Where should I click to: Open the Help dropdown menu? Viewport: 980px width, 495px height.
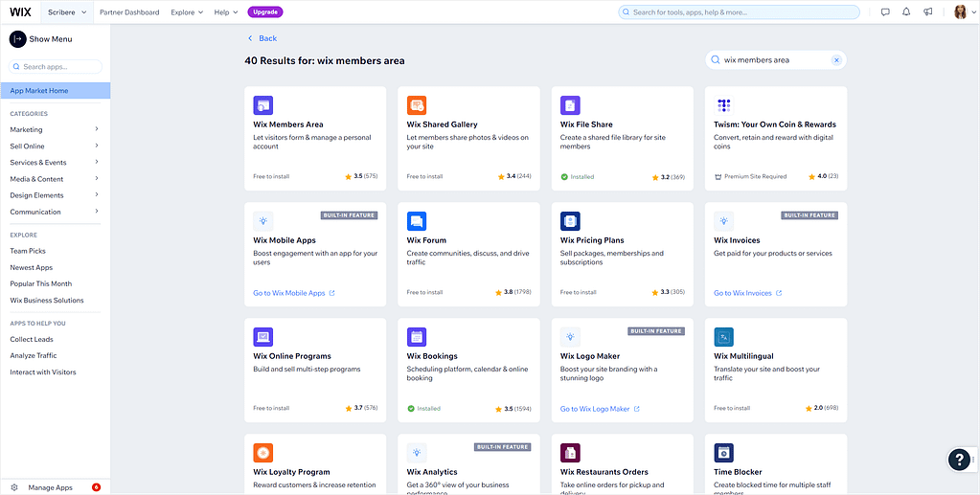pos(226,11)
